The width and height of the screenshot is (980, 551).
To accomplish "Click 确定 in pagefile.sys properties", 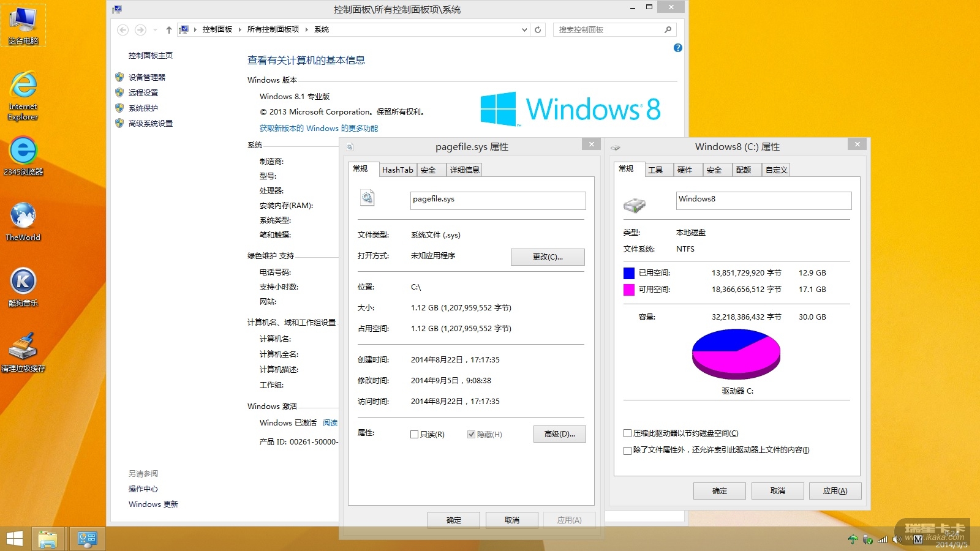I will (x=454, y=520).
